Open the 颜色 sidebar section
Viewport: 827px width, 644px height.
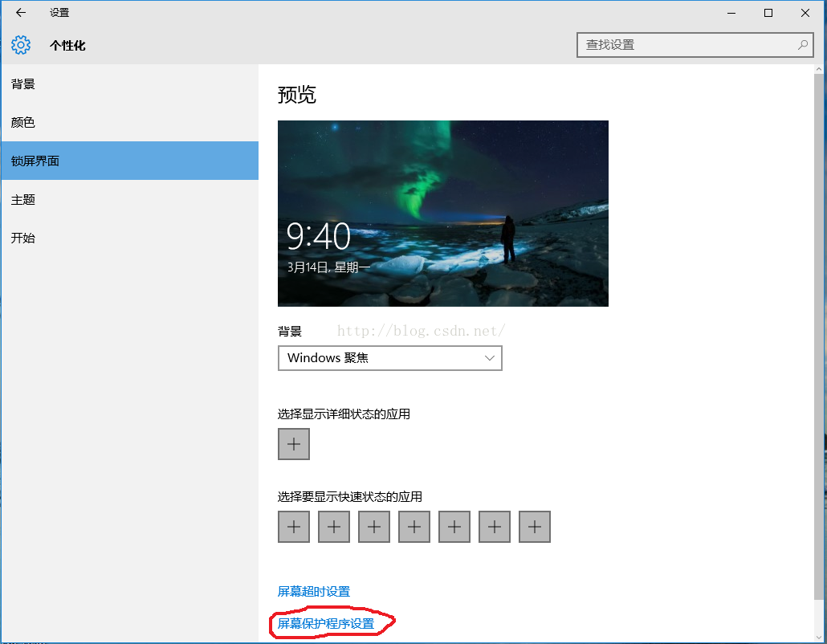(130, 122)
